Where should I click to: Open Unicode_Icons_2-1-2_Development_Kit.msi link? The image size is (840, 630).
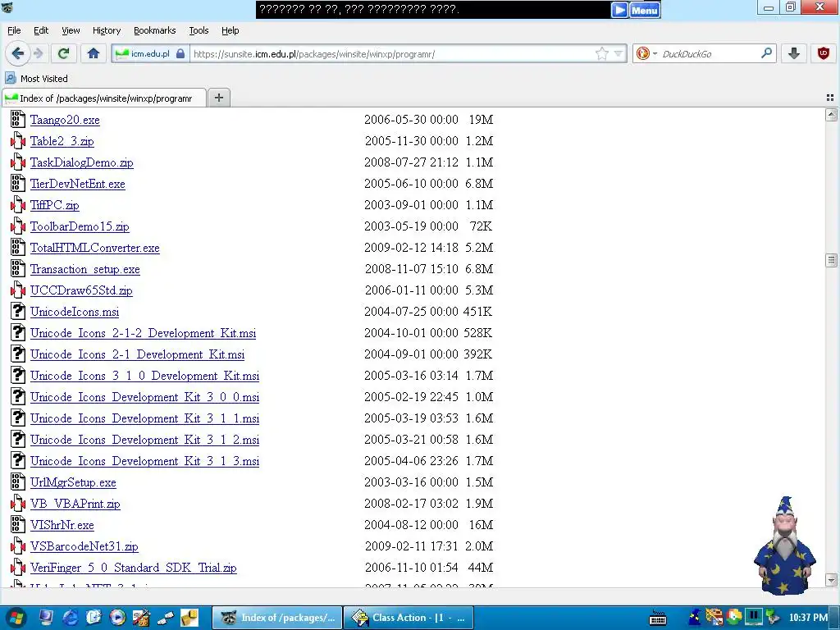click(x=143, y=333)
